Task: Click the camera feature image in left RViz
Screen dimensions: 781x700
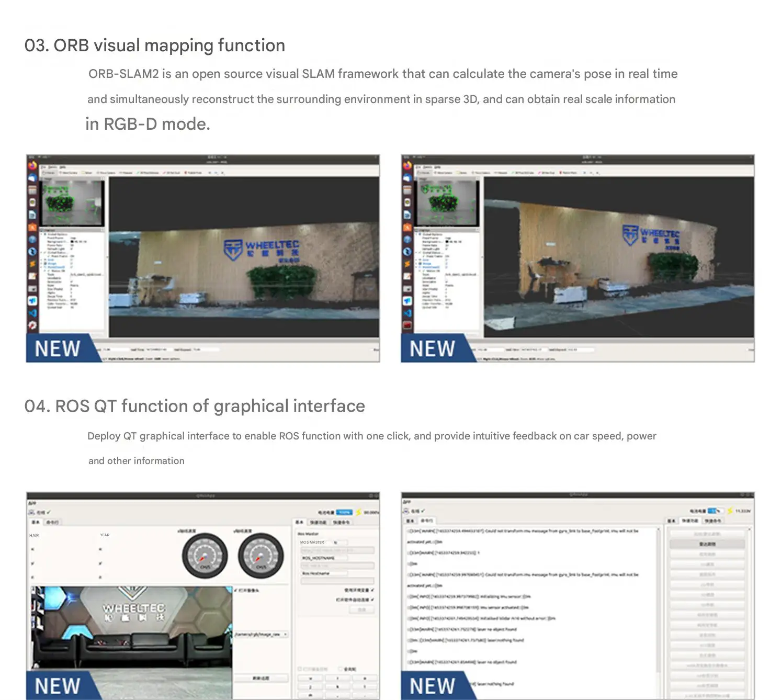Action: tap(72, 204)
